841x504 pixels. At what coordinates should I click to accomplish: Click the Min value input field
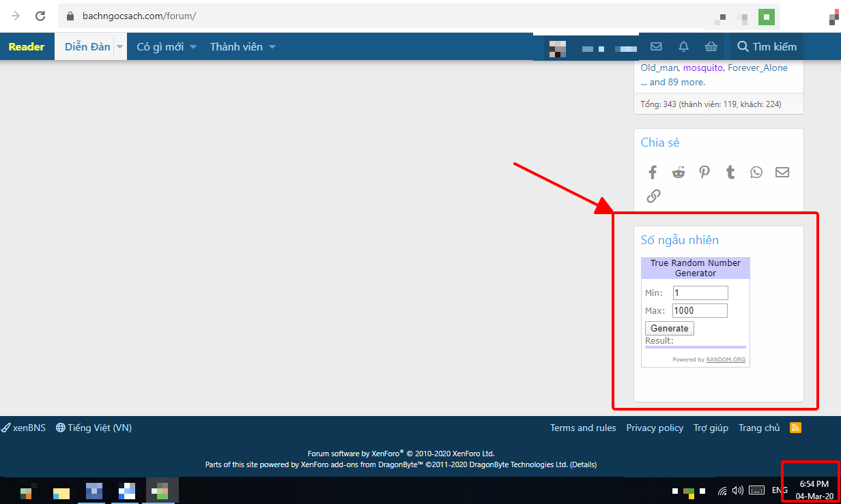[x=700, y=293]
